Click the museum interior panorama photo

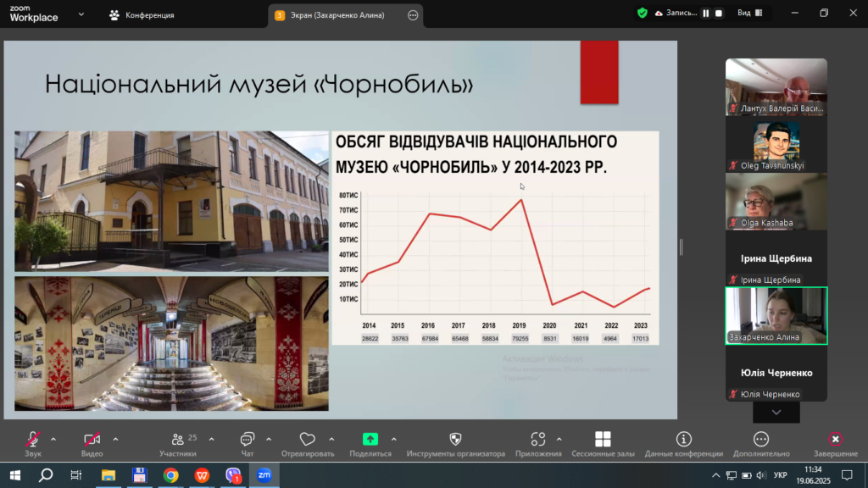click(171, 344)
